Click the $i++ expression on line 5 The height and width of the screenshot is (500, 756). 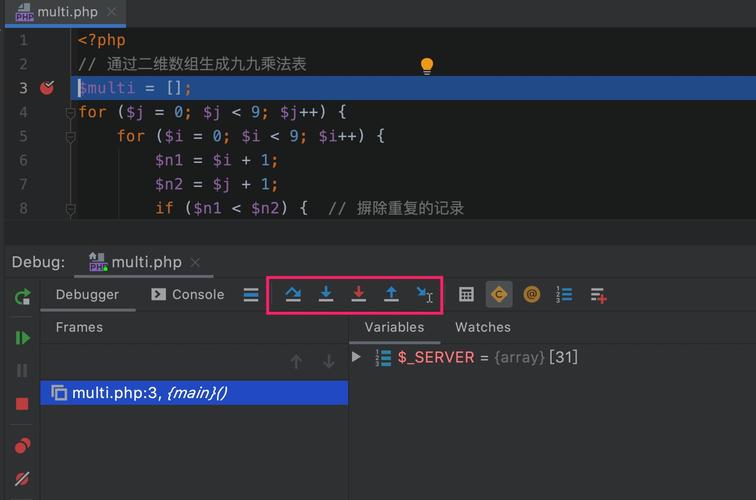[338, 136]
